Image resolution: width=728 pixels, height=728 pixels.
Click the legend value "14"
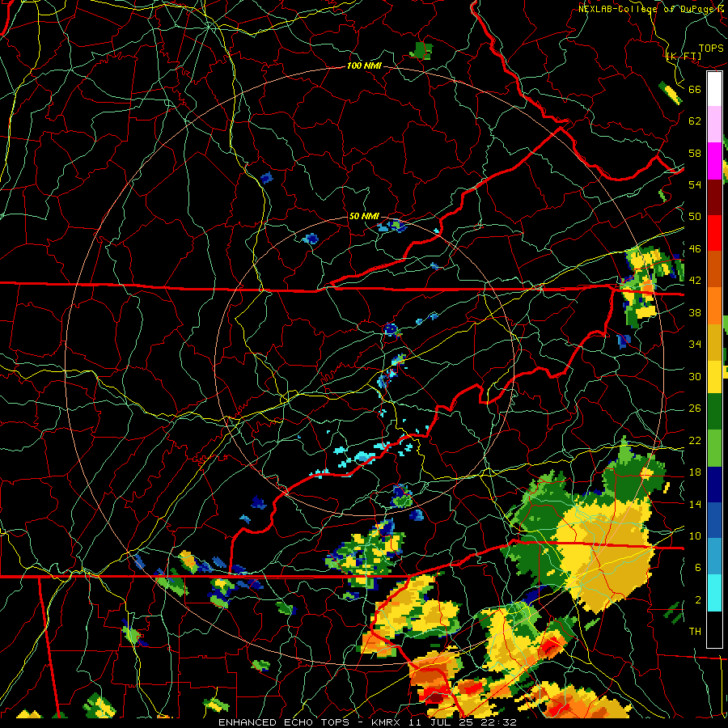(695, 504)
